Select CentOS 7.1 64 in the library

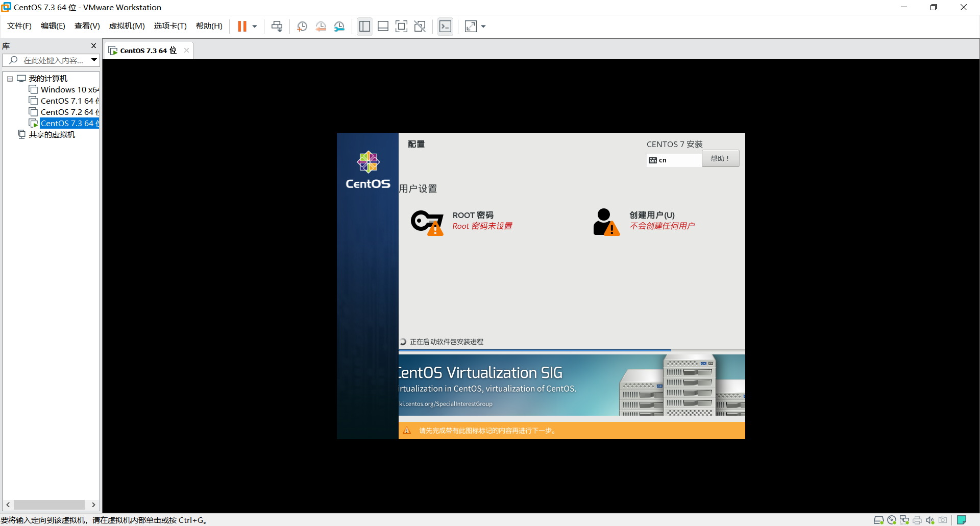point(64,101)
